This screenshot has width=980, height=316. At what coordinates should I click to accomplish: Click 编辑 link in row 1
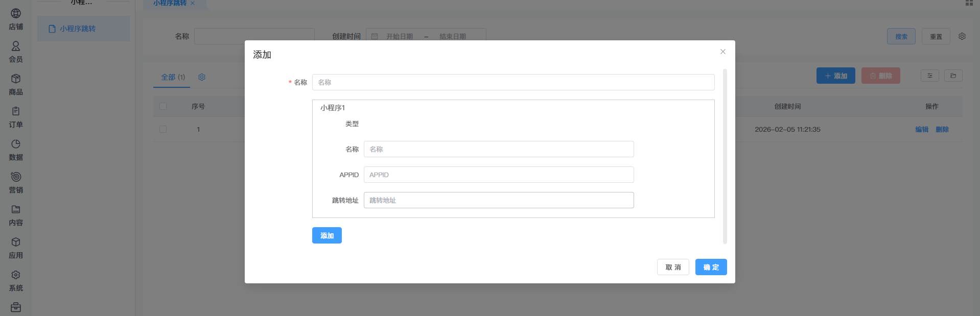(x=922, y=129)
